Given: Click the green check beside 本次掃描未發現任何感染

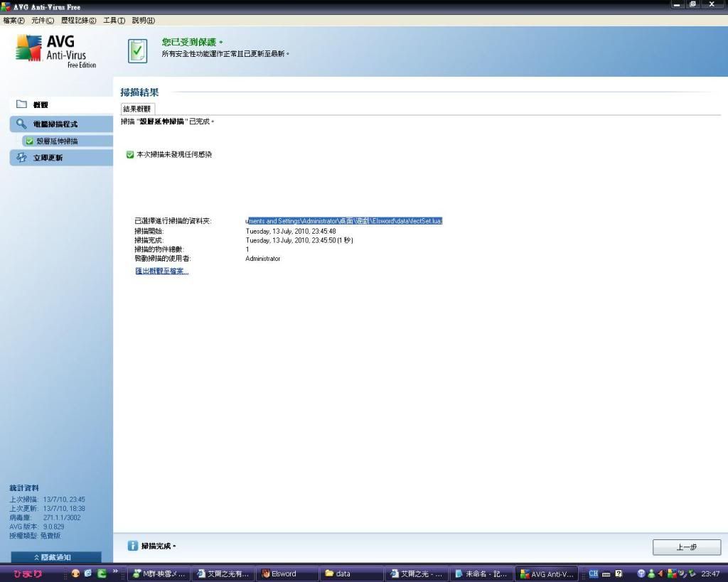Looking at the screenshot, I should point(130,154).
